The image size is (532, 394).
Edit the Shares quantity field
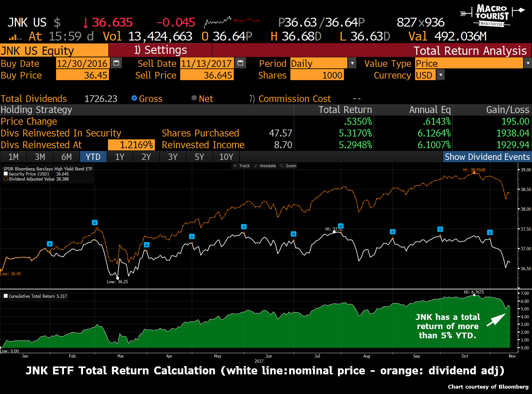coord(317,75)
